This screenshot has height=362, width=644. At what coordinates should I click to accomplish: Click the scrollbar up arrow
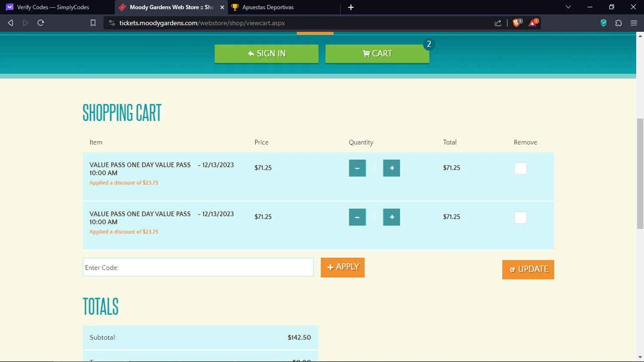point(640,36)
